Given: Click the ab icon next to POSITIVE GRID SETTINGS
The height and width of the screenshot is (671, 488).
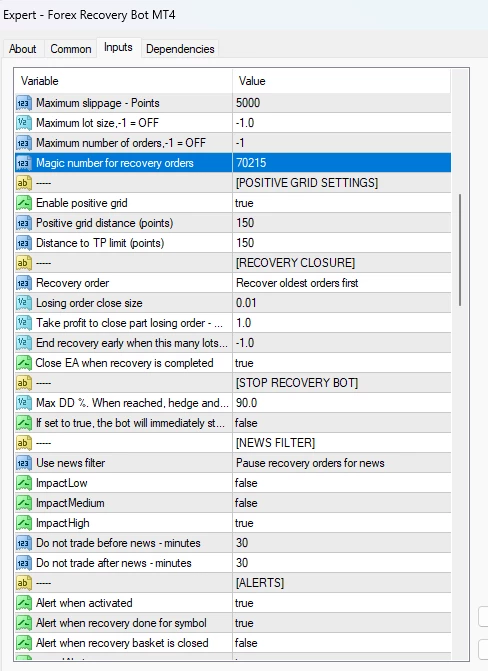Looking at the screenshot, I should click(24, 183).
